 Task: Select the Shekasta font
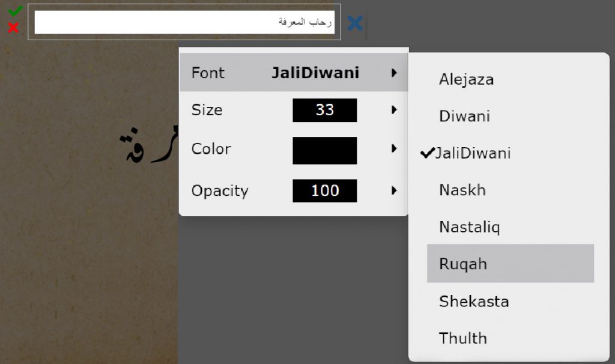point(473,301)
